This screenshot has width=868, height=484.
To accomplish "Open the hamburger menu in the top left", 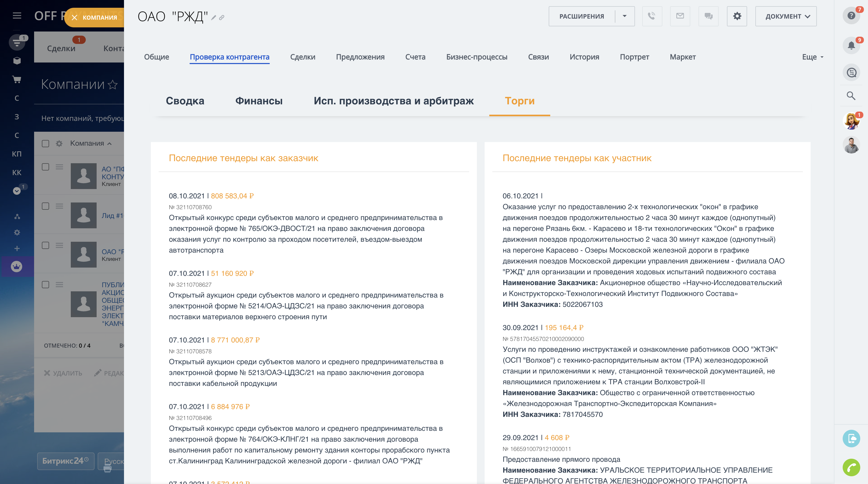I will click(x=17, y=15).
